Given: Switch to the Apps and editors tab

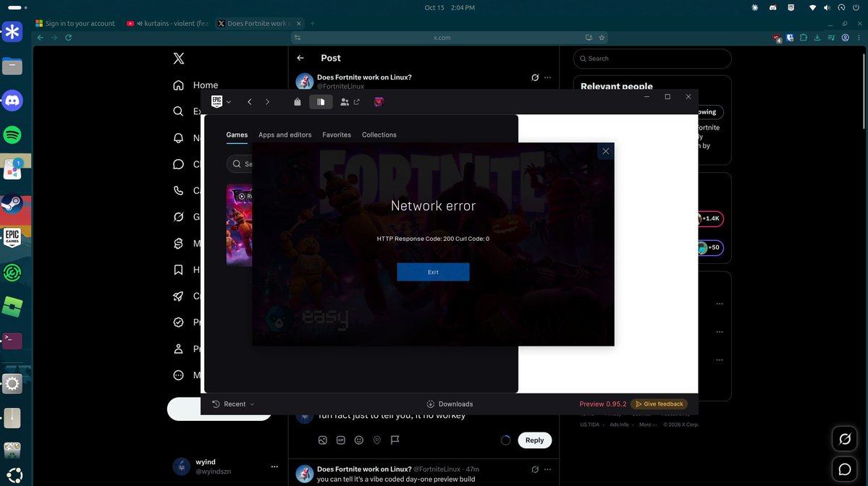Looking at the screenshot, I should [285, 135].
